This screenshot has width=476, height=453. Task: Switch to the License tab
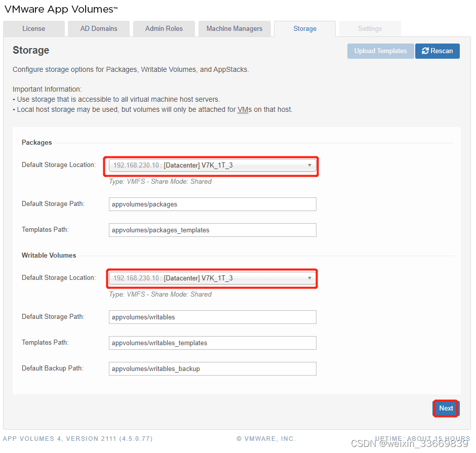pos(34,29)
